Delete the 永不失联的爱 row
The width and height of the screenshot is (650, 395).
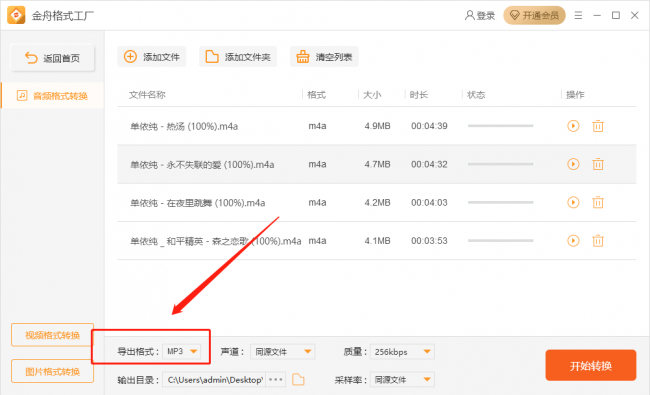click(x=597, y=164)
